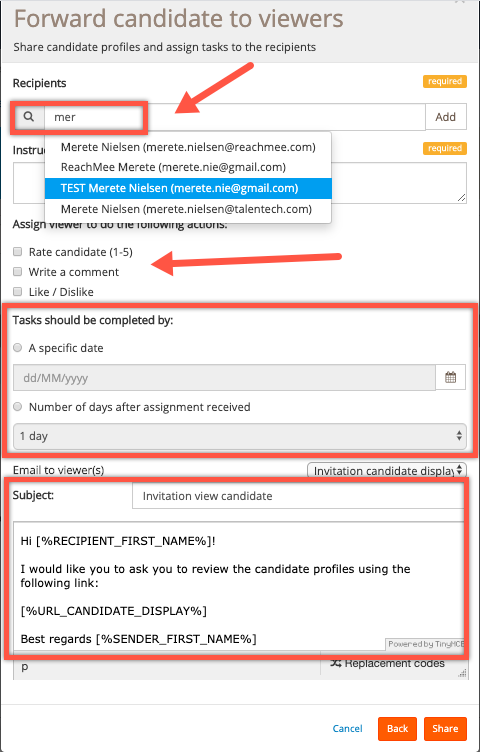This screenshot has height=752, width=480.
Task: Click the Add recipient button
Action: pos(445,117)
